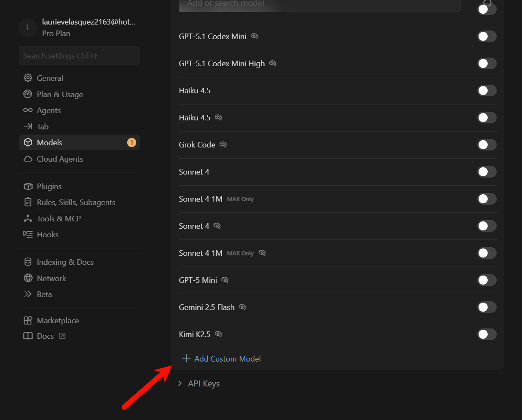
Task: Click the user avatar with letter L
Action: coord(28,28)
